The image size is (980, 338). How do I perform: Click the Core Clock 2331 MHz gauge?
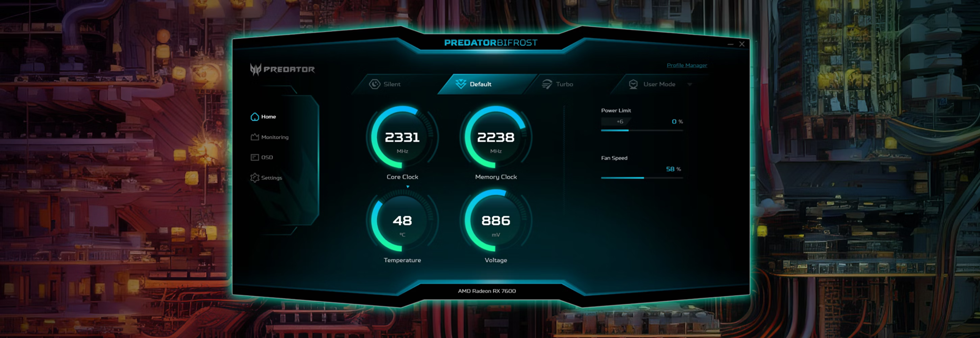(x=402, y=137)
